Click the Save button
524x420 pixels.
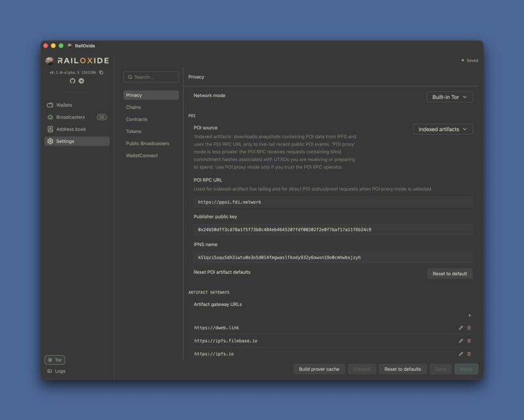(x=440, y=369)
